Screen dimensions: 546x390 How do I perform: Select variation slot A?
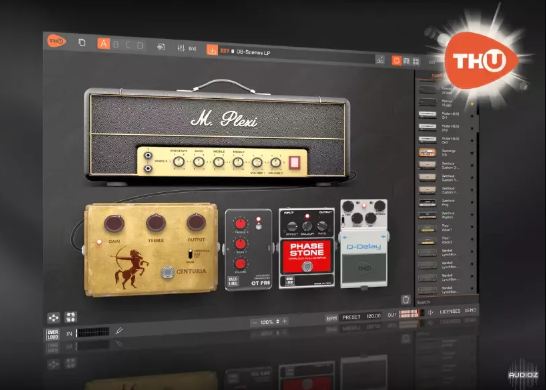(x=104, y=44)
